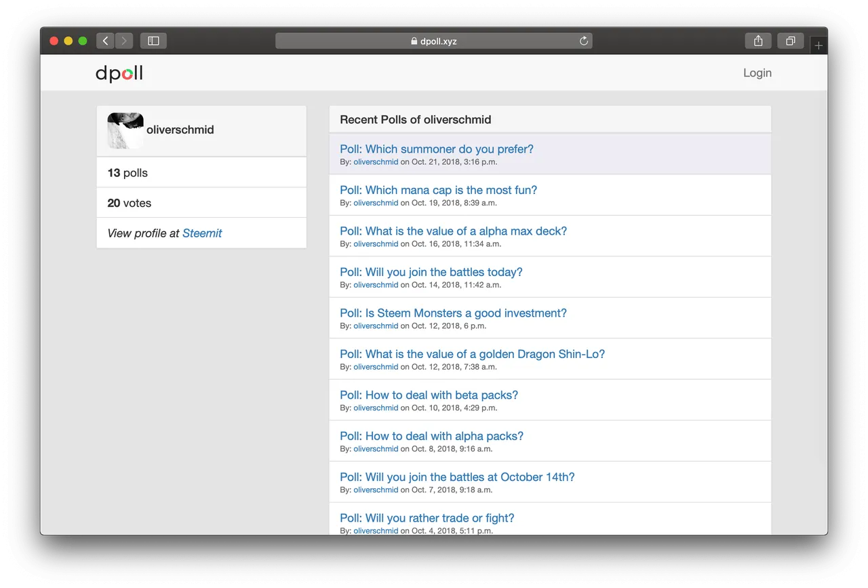Select the '13 polls' text
Viewport: 868px width, 588px height.
(x=127, y=173)
